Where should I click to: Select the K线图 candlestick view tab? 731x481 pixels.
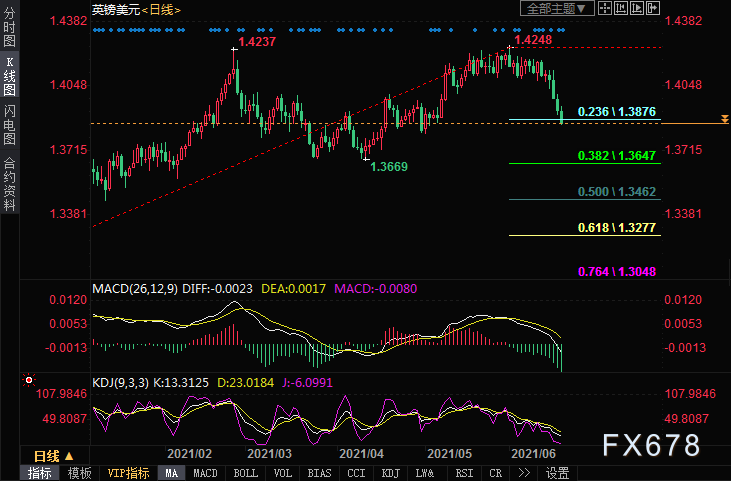(x=9, y=76)
